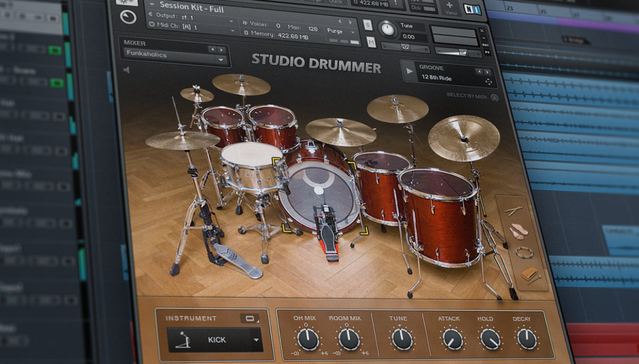Select the brushes articulation icon
639x364 pixels.
[519, 231]
